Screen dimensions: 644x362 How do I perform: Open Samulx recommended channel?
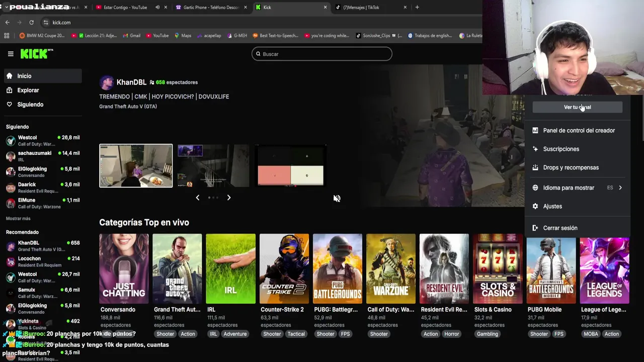(43, 293)
